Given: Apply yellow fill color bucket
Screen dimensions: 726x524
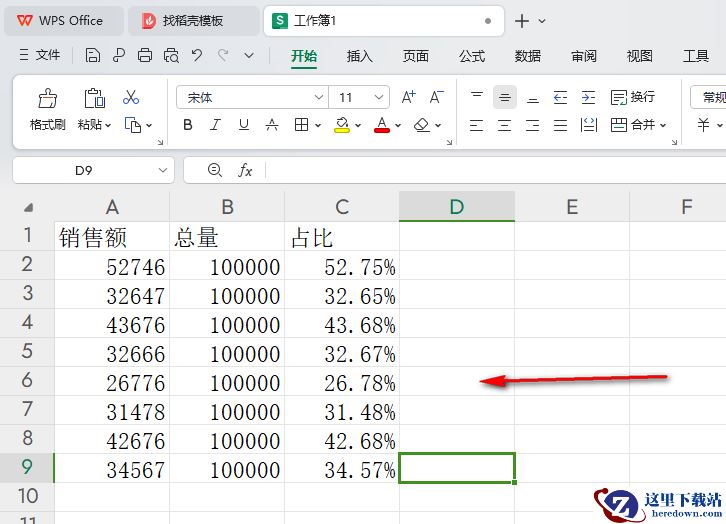Looking at the screenshot, I should tap(342, 125).
